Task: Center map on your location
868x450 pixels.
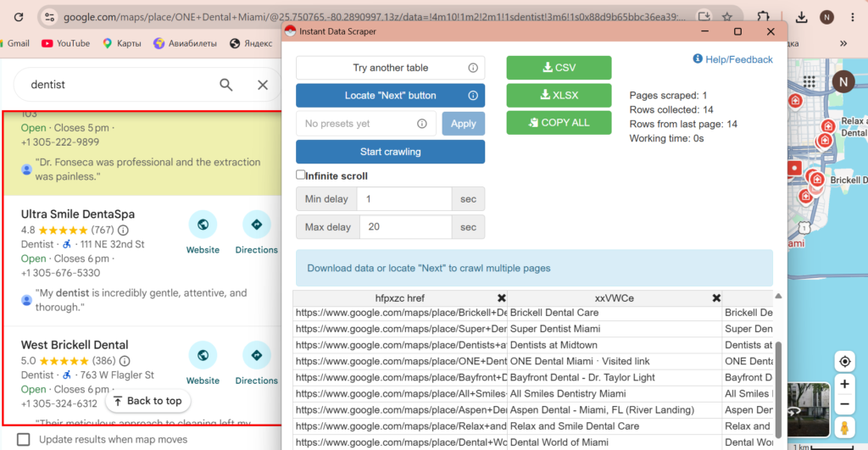Action: pyautogui.click(x=845, y=361)
